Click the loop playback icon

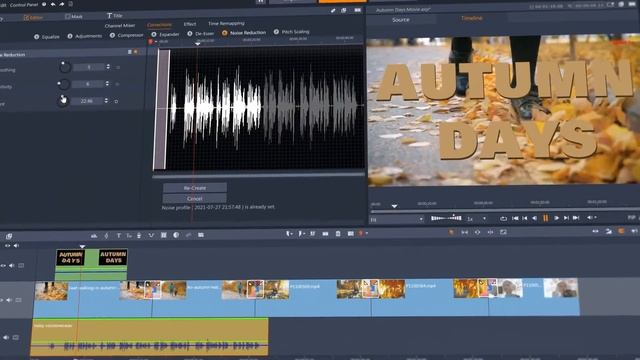503,218
